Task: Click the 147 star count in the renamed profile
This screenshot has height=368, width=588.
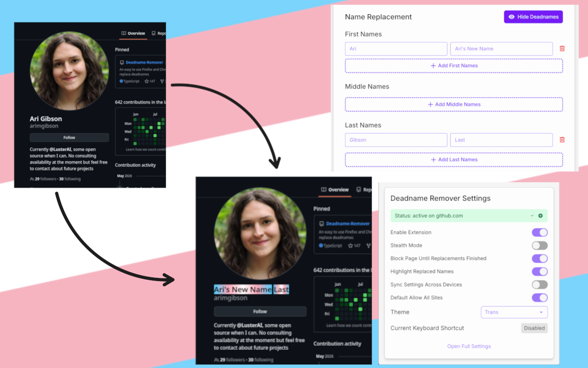Action: [354, 246]
